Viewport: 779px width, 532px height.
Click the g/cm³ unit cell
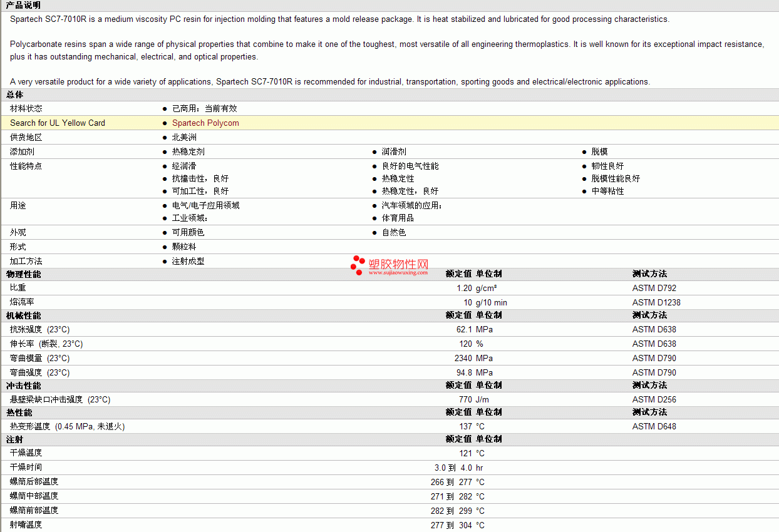tap(487, 289)
